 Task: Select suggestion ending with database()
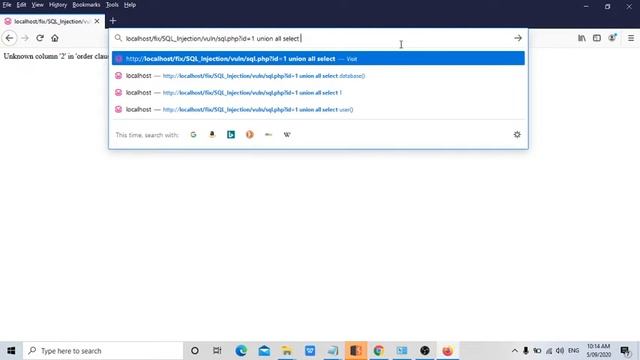pyautogui.click(x=318, y=76)
